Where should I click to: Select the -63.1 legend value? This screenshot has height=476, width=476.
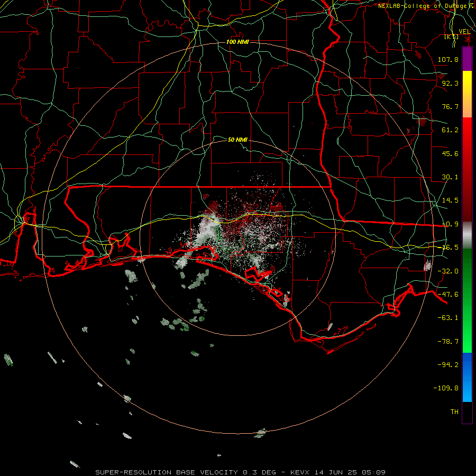coord(448,318)
